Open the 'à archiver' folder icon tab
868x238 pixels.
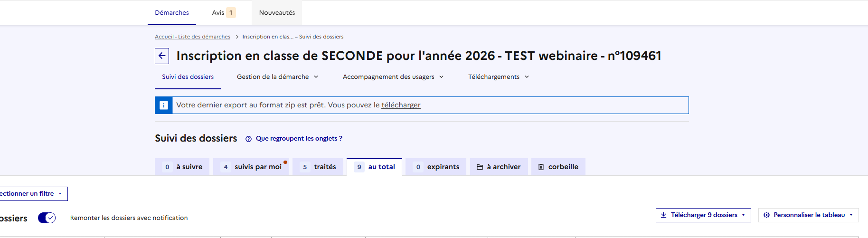tap(480, 167)
